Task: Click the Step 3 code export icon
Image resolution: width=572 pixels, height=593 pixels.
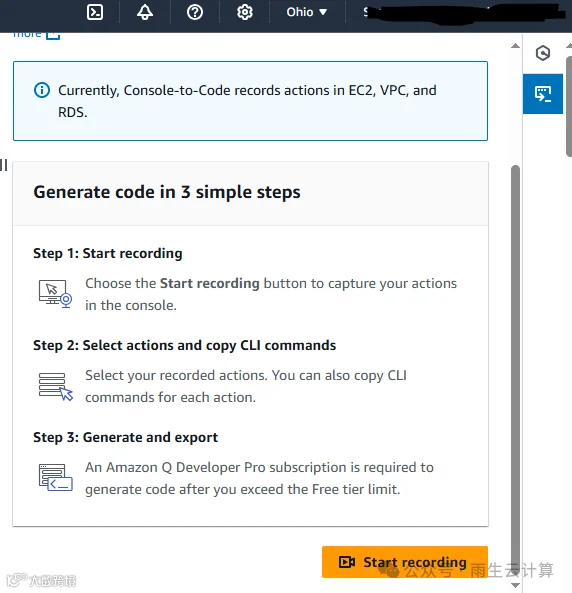Action: coord(56,478)
